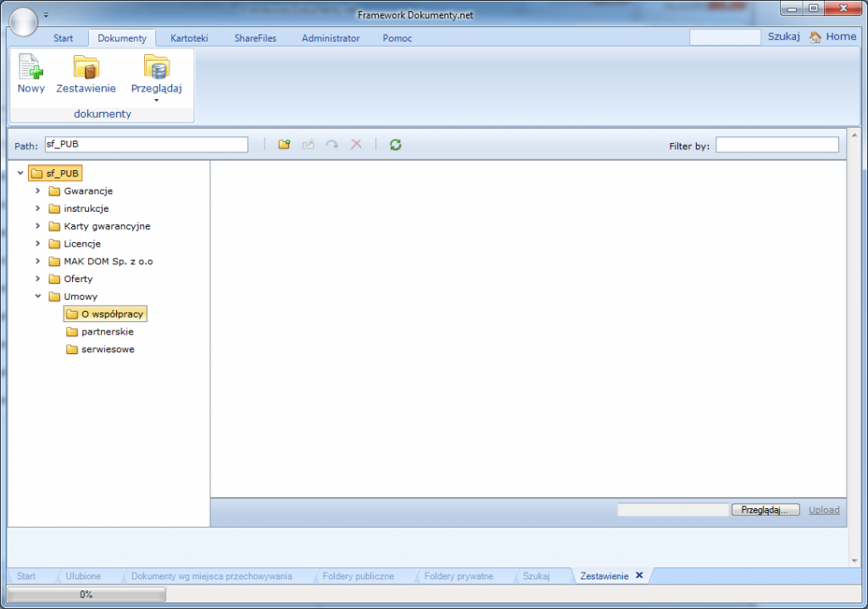Click the rename/edit toolbar icon
The height and width of the screenshot is (609, 868).
(x=309, y=144)
